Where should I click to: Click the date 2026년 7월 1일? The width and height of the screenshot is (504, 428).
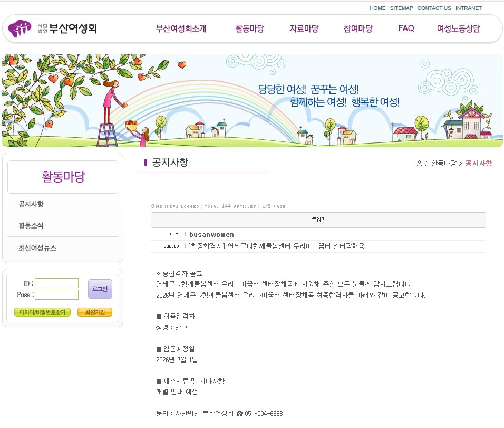[x=177, y=360]
